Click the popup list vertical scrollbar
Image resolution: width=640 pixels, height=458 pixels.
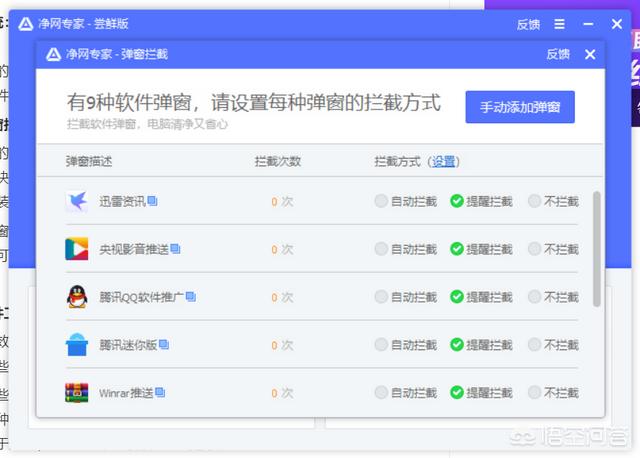coord(597,249)
